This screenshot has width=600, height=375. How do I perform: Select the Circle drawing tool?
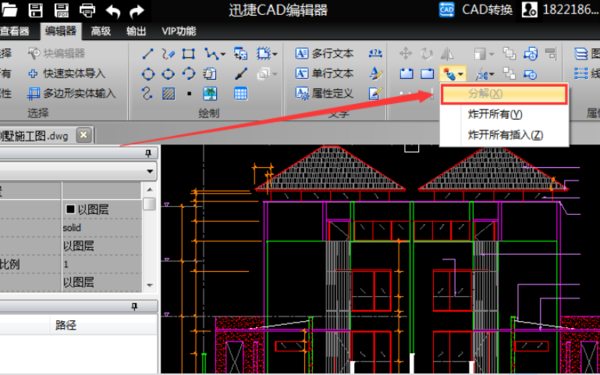click(148, 74)
